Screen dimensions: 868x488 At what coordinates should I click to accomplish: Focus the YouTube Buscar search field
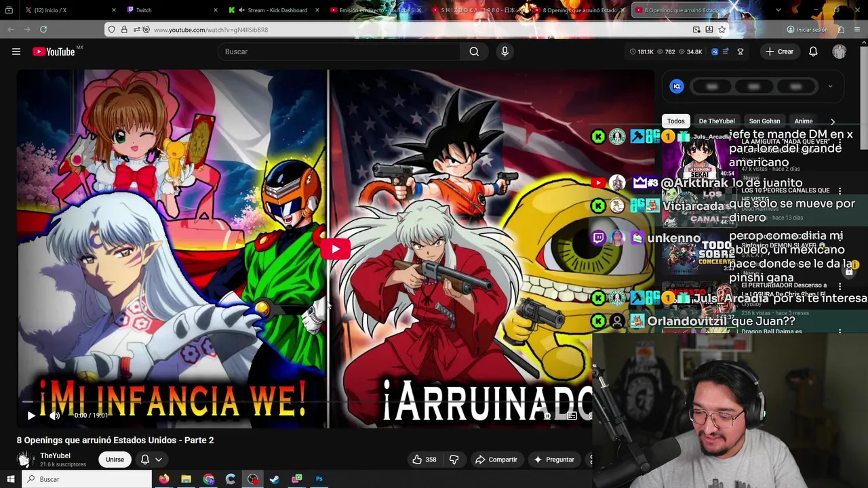pyautogui.click(x=338, y=52)
